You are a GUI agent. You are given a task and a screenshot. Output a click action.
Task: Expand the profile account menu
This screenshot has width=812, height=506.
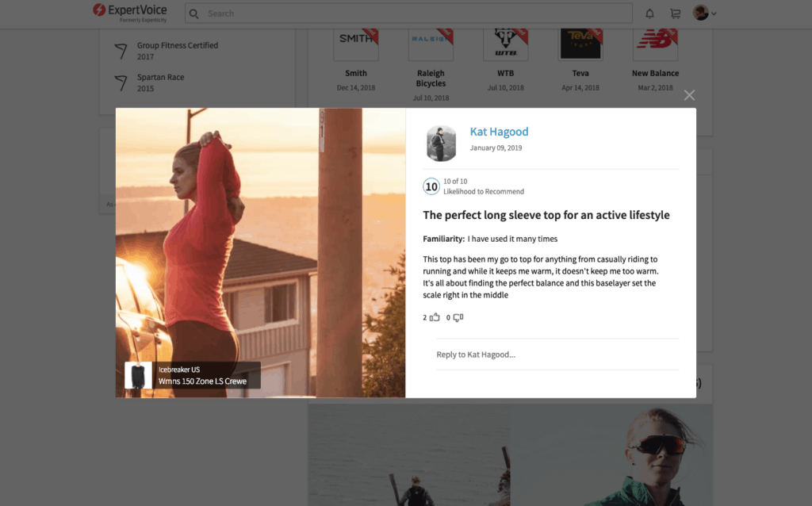coord(704,13)
